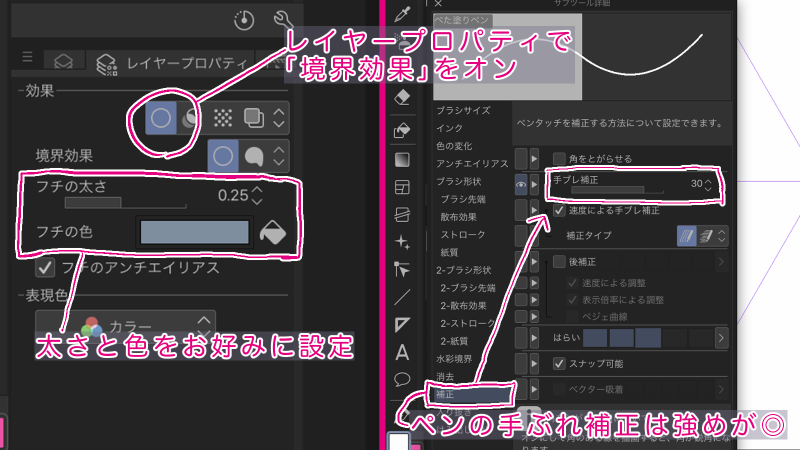Adjust 手ブレ補正 30 stepper arrows
800x450 pixels.
click(708, 184)
